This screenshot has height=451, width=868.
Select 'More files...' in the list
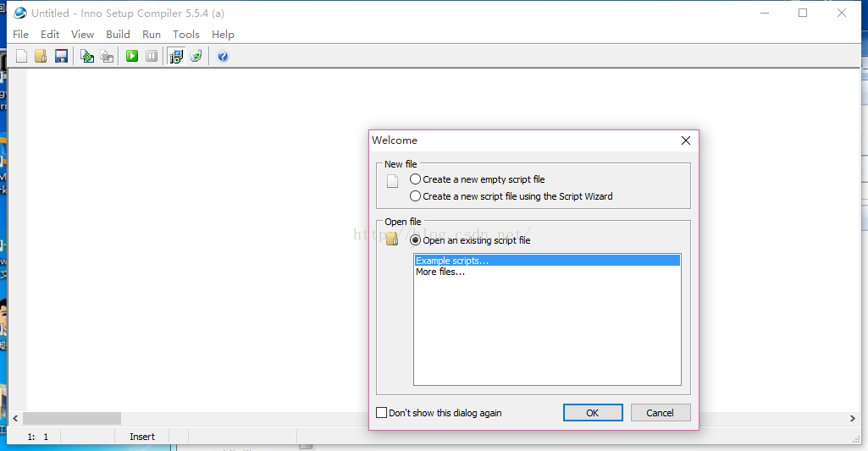coord(547,272)
